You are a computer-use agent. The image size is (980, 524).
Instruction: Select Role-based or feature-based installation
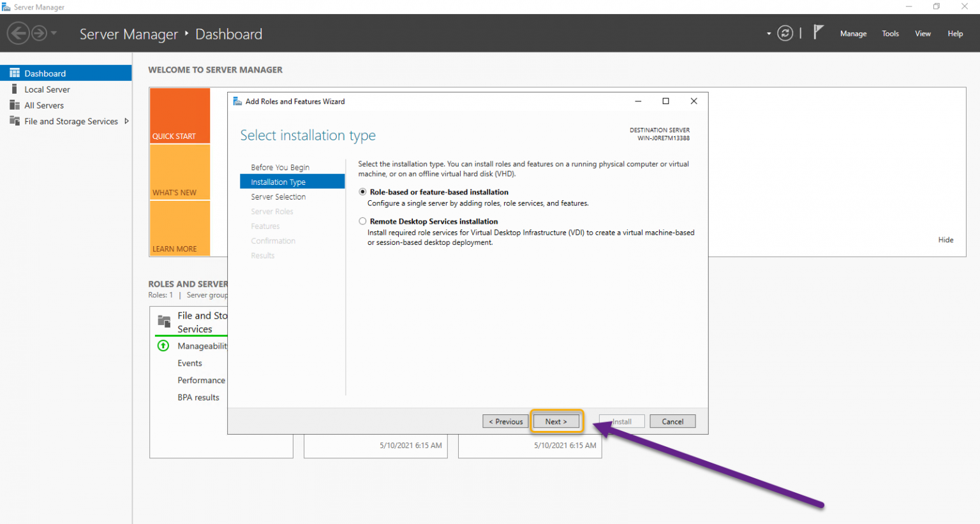tap(362, 192)
